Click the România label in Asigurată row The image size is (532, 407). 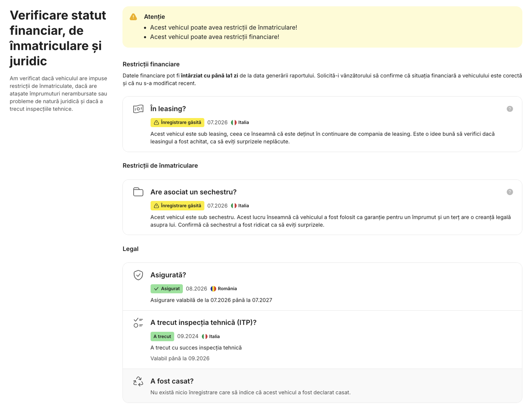click(227, 289)
